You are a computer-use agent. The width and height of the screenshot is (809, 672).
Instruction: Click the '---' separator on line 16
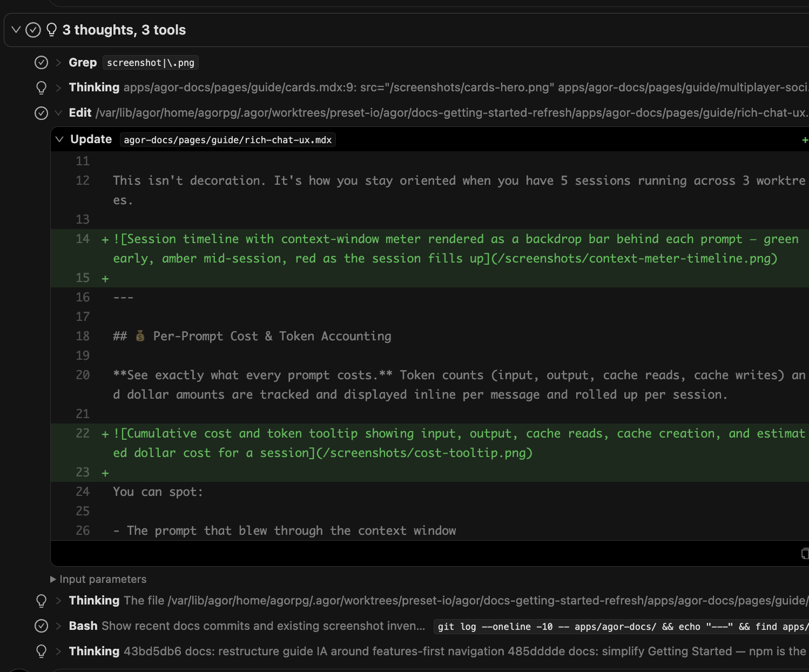(x=123, y=297)
